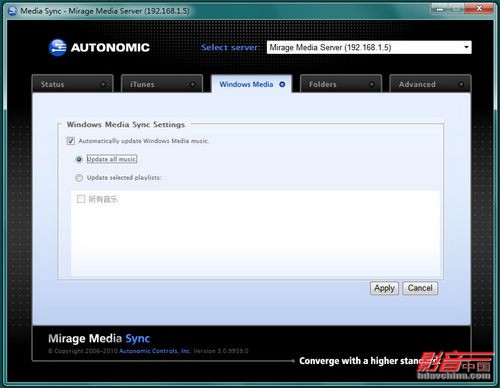The height and width of the screenshot is (388, 500).
Task: Click the indicator dot on Status tab
Action: [x=103, y=84]
